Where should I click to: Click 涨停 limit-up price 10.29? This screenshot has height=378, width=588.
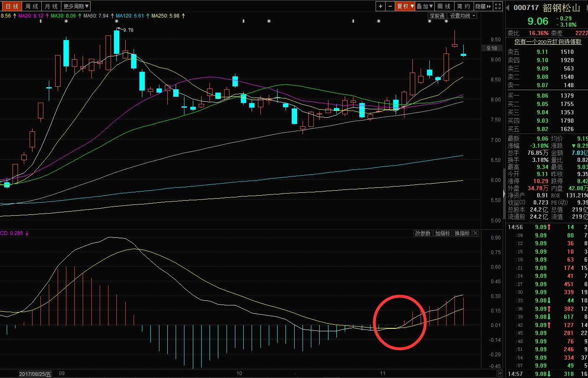click(540, 181)
